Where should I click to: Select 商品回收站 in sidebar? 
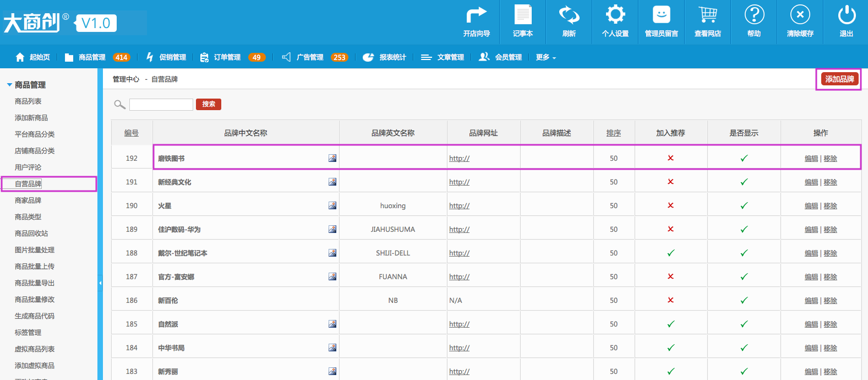click(x=31, y=234)
